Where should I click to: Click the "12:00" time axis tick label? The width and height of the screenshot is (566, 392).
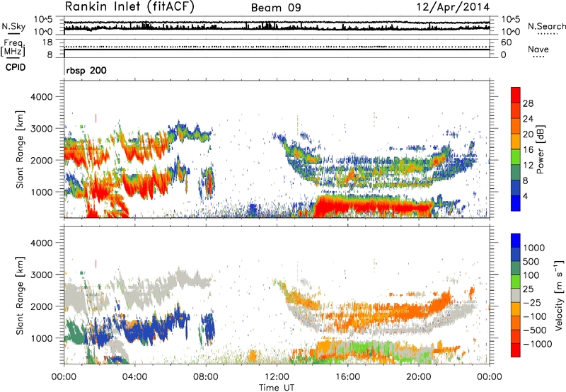tap(277, 377)
